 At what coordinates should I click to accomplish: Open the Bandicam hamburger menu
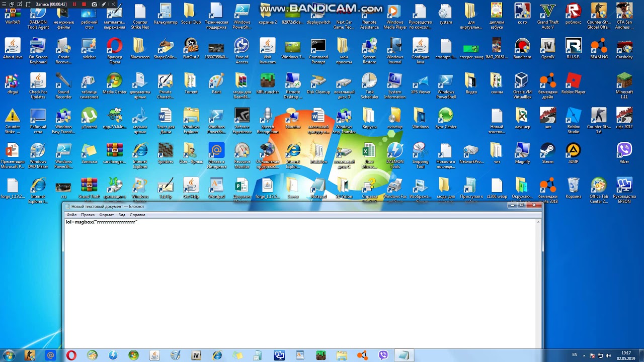(x=4, y=4)
